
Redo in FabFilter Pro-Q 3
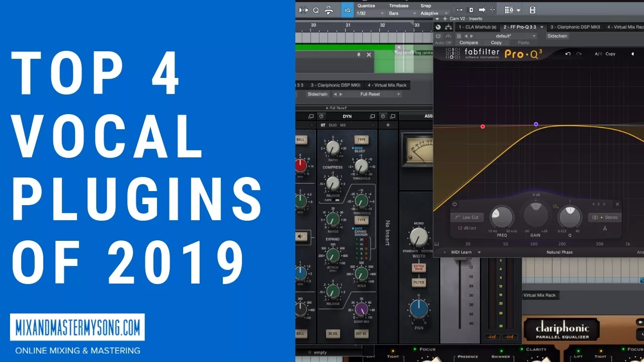(579, 54)
